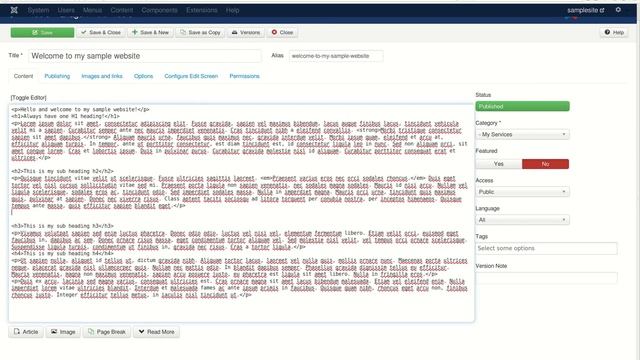This screenshot has width=640, height=360.
Task: Set Featured to Yes
Action: (499, 164)
